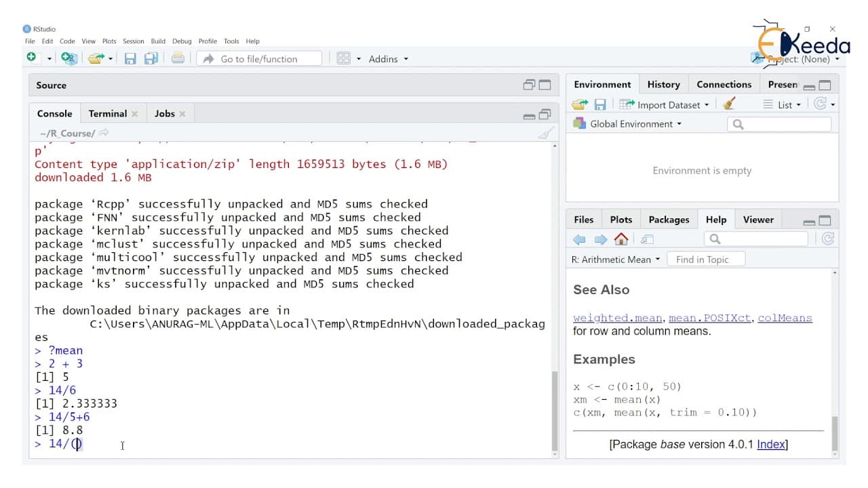Go back with the Help back arrow
Image resolution: width=868 pixels, height=488 pixels.
(x=579, y=239)
